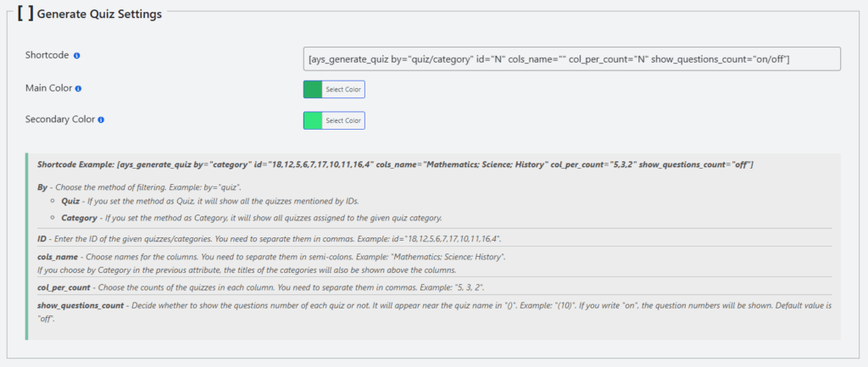Click the show_questions_count description text
The image size is (868, 367).
pyautogui.click(x=435, y=312)
